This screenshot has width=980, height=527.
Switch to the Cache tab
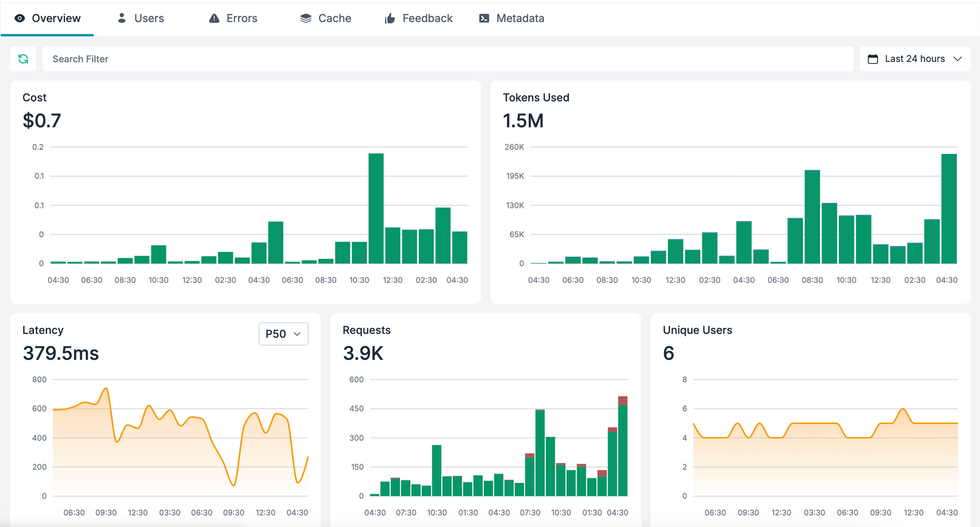335,18
